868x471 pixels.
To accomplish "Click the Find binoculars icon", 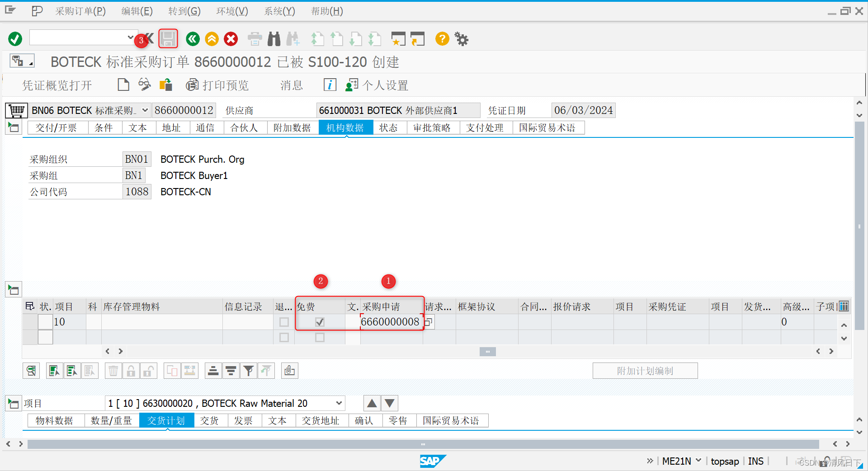I will tap(274, 39).
